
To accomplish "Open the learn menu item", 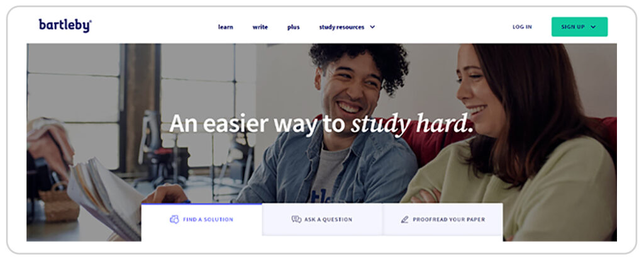I will [x=226, y=27].
